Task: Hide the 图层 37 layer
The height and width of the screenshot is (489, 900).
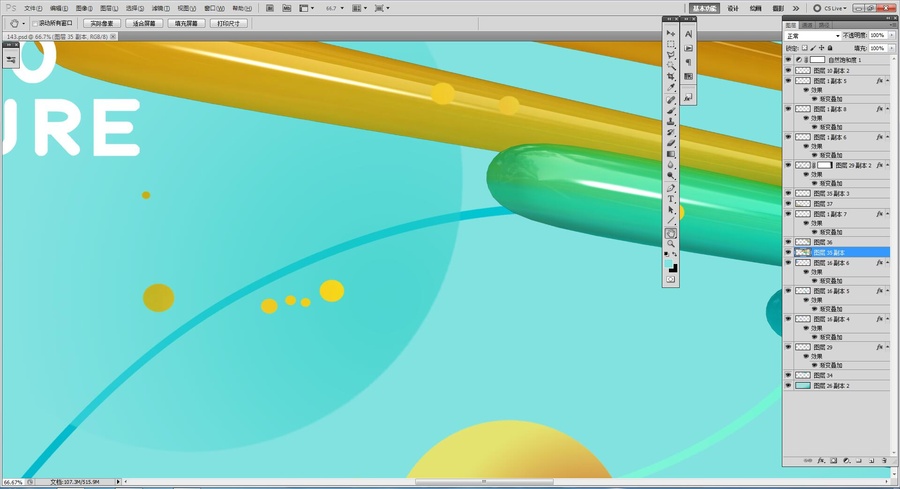Action: click(788, 204)
